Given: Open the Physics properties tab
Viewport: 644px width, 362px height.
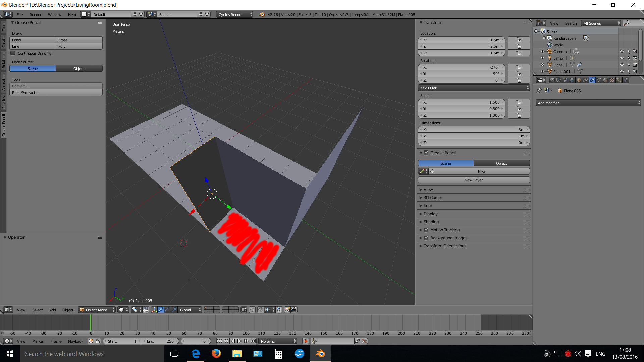Looking at the screenshot, I should (x=626, y=80).
